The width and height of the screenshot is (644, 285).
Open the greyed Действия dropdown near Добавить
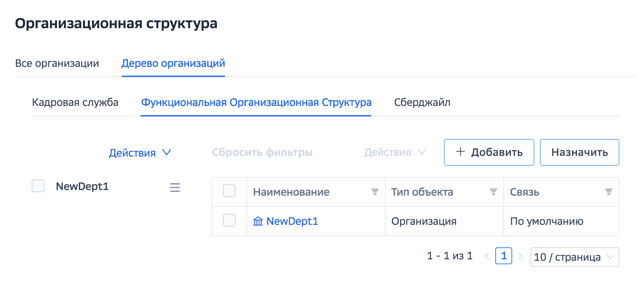[395, 152]
